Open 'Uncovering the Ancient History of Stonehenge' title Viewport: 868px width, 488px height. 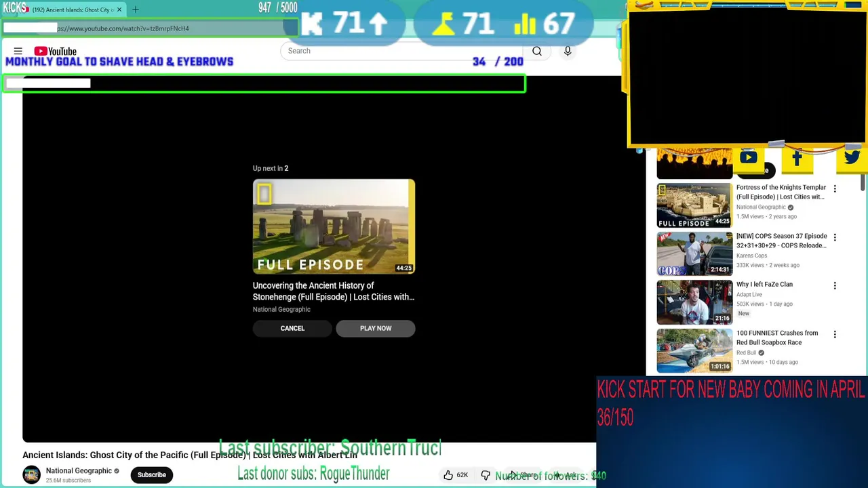pos(333,291)
